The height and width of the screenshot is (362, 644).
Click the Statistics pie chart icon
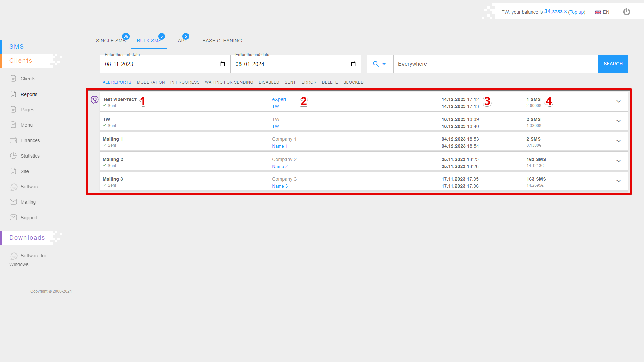tap(13, 156)
